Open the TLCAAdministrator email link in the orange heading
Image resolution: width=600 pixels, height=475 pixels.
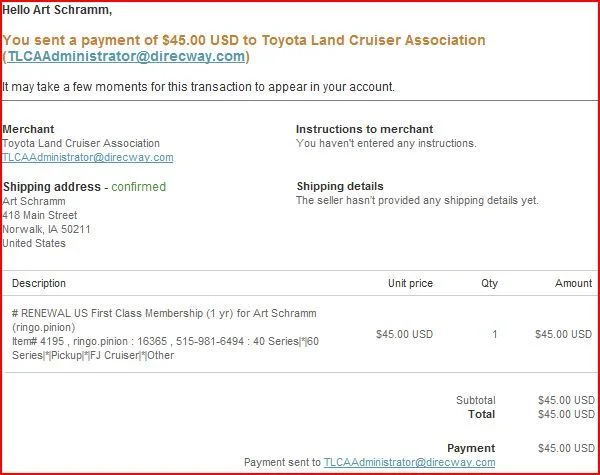(x=126, y=56)
